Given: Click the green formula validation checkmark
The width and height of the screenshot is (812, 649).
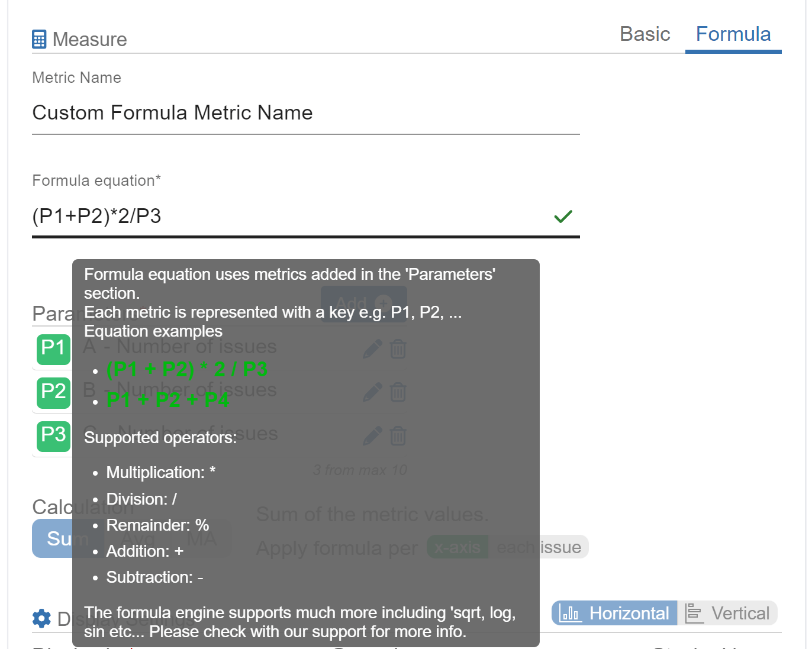Looking at the screenshot, I should pyautogui.click(x=563, y=217).
